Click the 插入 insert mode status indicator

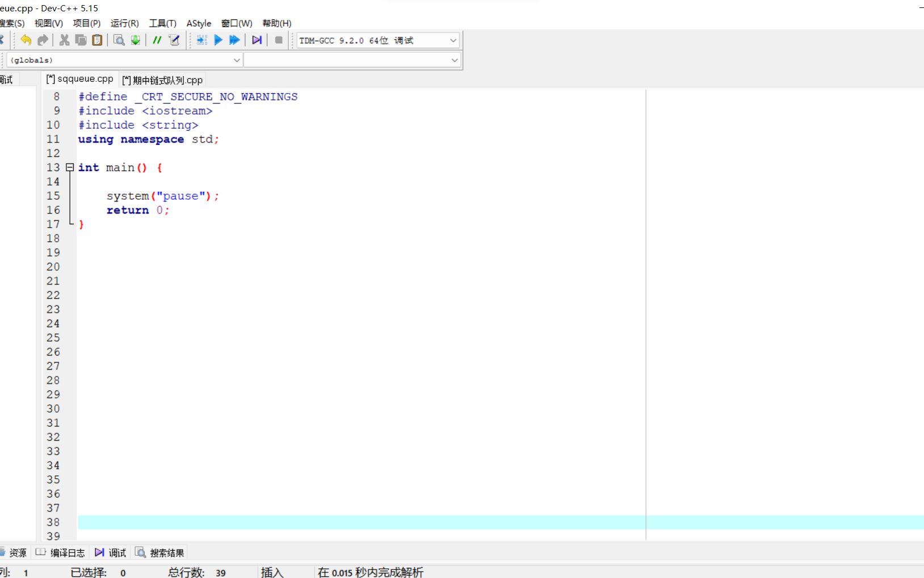tap(272, 572)
